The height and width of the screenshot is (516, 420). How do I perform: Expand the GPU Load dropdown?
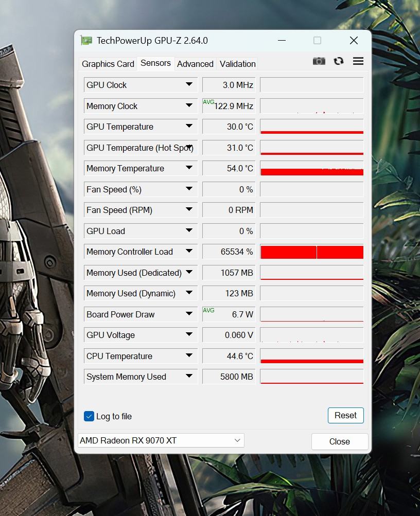tap(189, 230)
